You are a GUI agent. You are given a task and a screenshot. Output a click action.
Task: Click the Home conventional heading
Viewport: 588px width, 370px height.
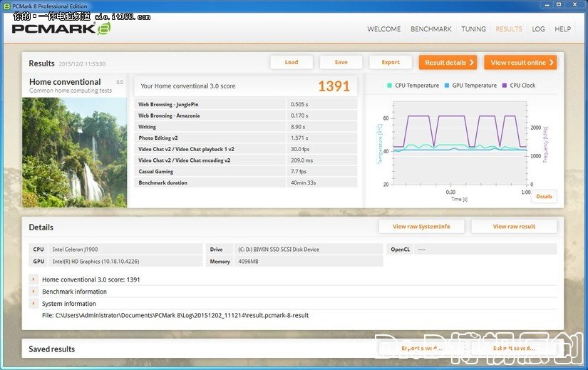coord(65,82)
